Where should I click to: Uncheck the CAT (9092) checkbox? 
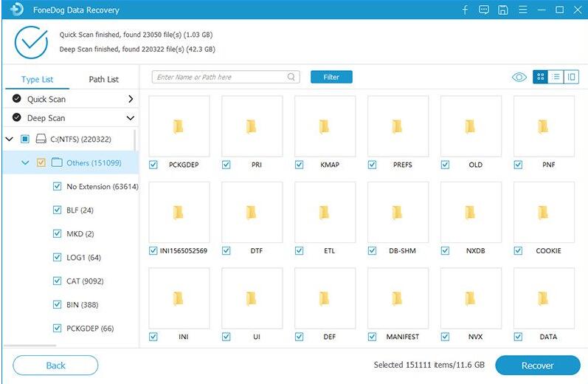tap(57, 281)
